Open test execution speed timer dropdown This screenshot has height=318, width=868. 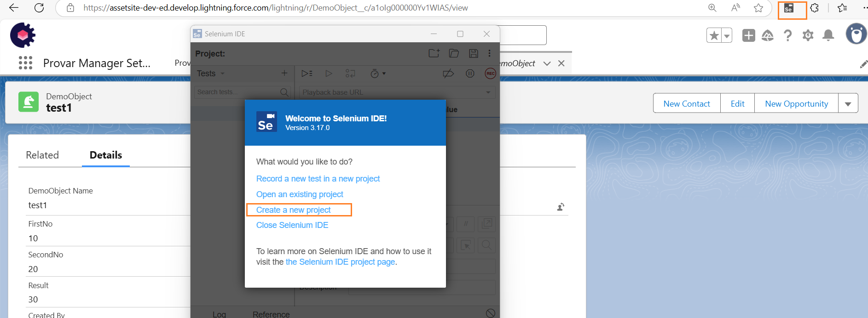378,74
